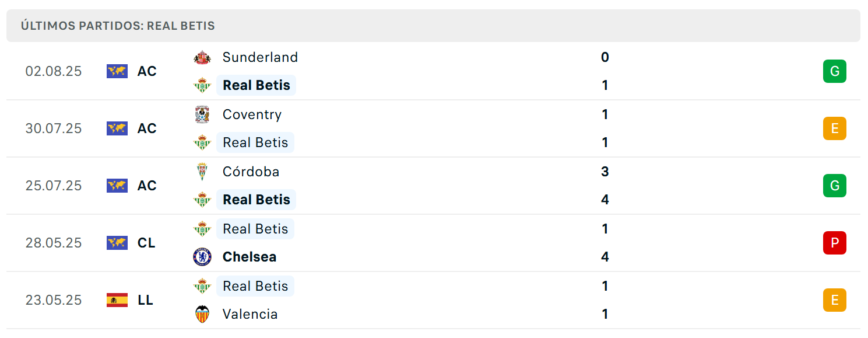Image resolution: width=868 pixels, height=338 pixels.
Task: Click AC competition label for 30.07.25 match
Action: [x=147, y=128]
